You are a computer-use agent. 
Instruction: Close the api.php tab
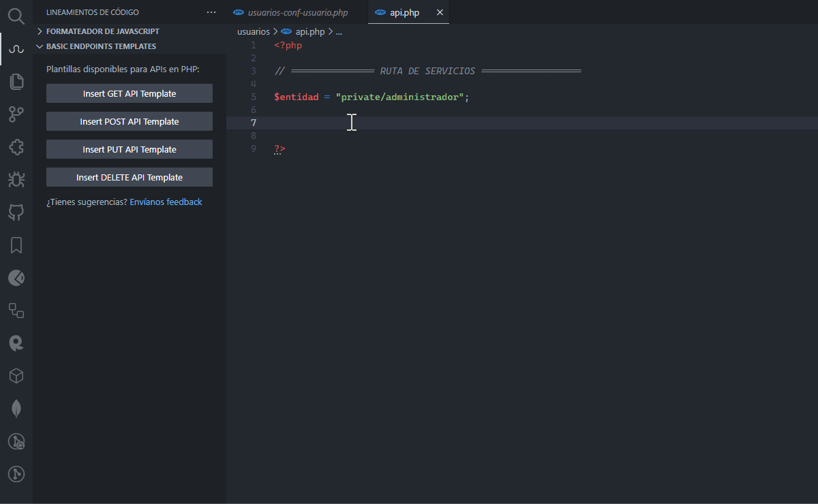[440, 12]
